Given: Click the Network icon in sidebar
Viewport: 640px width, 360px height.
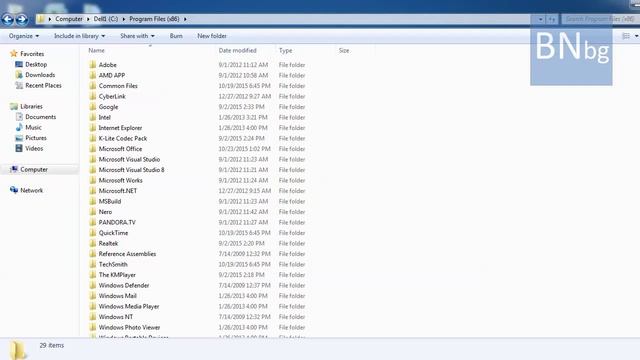Looking at the screenshot, I should click(x=14, y=190).
